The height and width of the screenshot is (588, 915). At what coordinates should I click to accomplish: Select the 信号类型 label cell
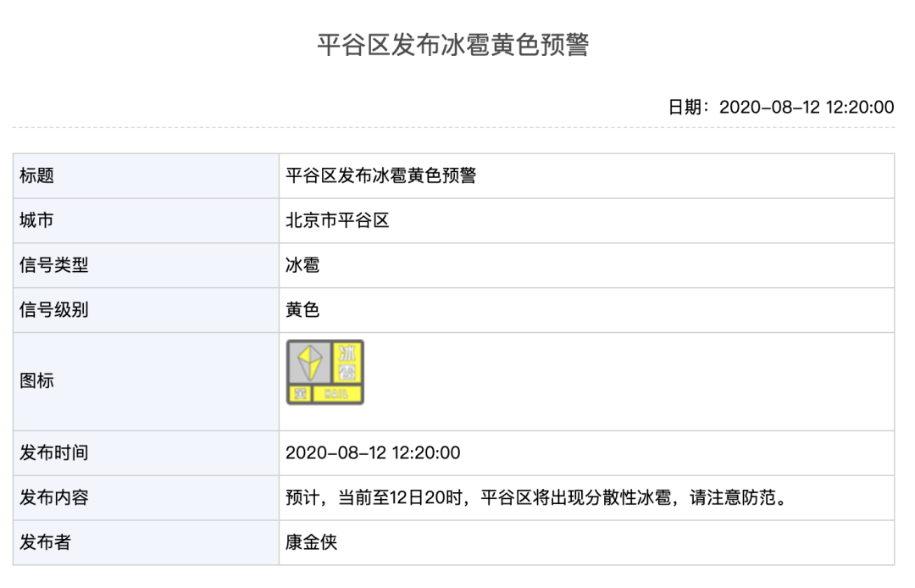pos(146,265)
